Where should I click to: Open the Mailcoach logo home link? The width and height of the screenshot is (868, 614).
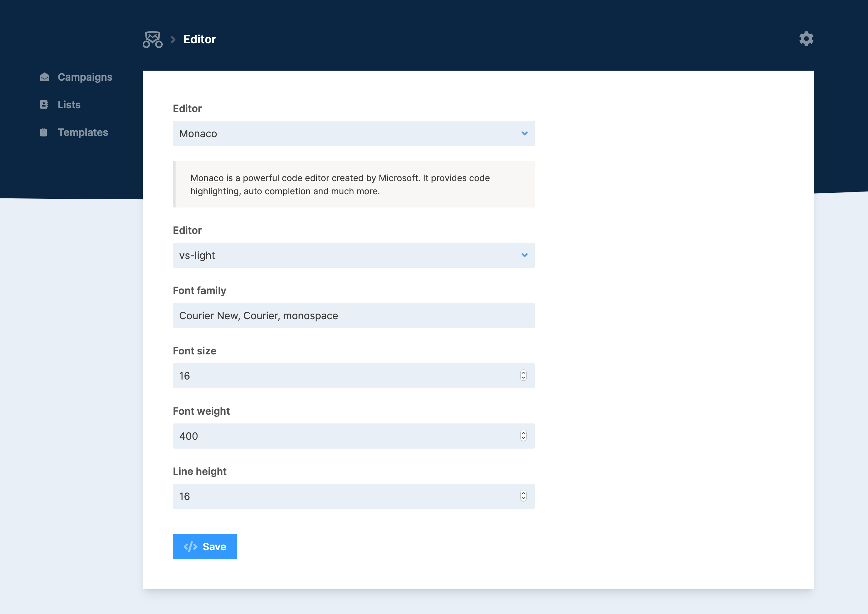point(153,39)
